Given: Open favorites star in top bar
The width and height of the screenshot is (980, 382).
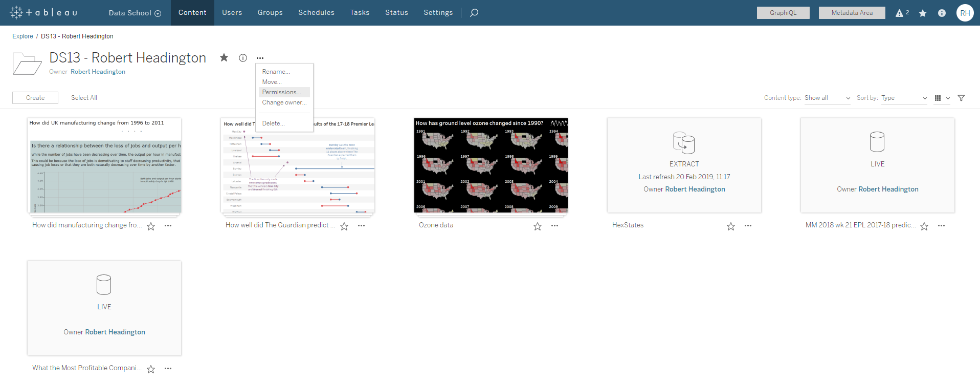Looking at the screenshot, I should tap(923, 13).
